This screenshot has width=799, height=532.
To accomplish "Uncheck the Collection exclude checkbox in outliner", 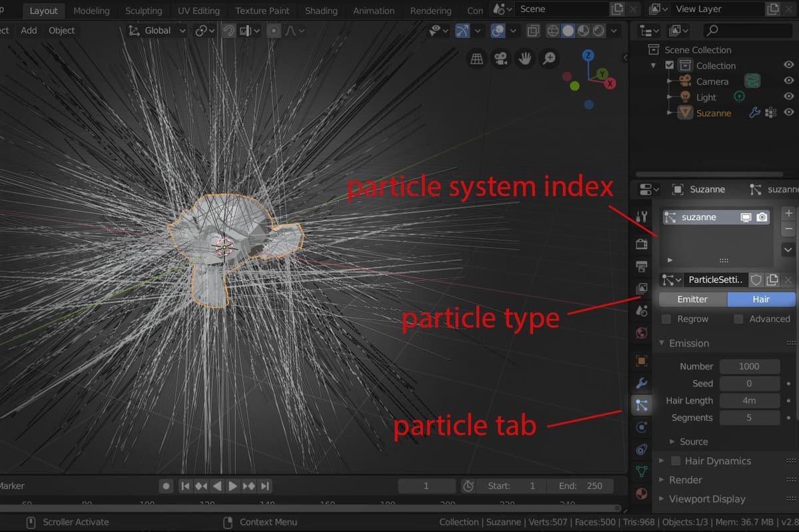I will click(x=669, y=65).
